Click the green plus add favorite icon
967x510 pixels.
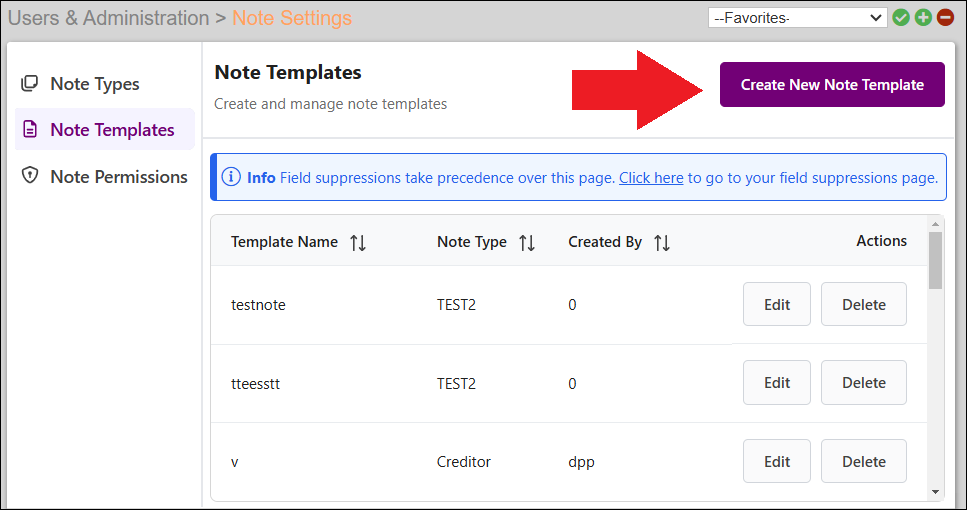click(x=923, y=18)
